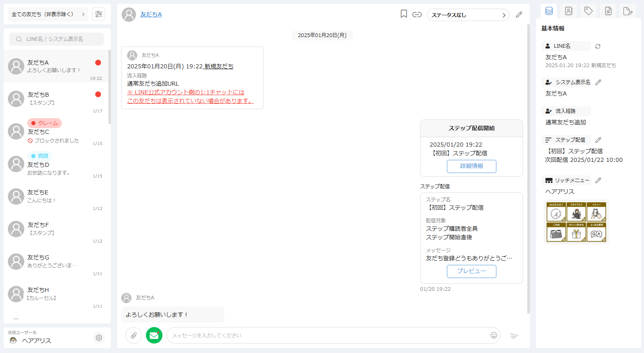Open the 全ての友だち filter dropdown
This screenshot has width=644, height=353.
click(48, 14)
